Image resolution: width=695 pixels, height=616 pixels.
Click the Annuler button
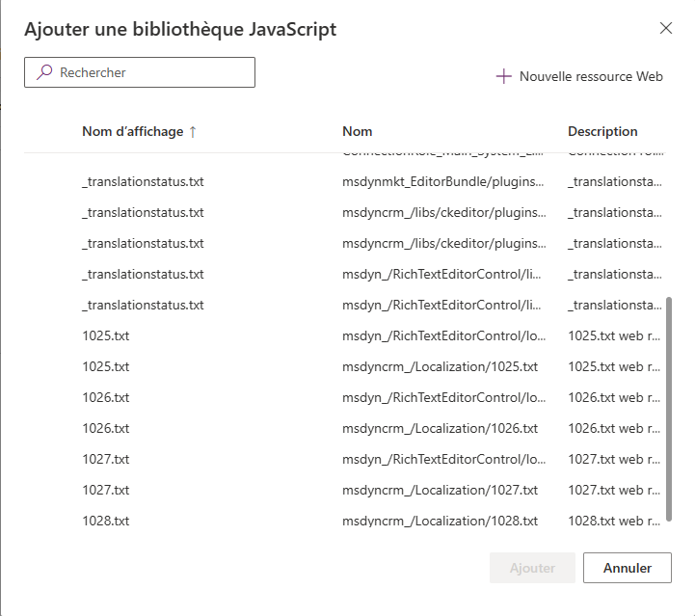click(628, 568)
